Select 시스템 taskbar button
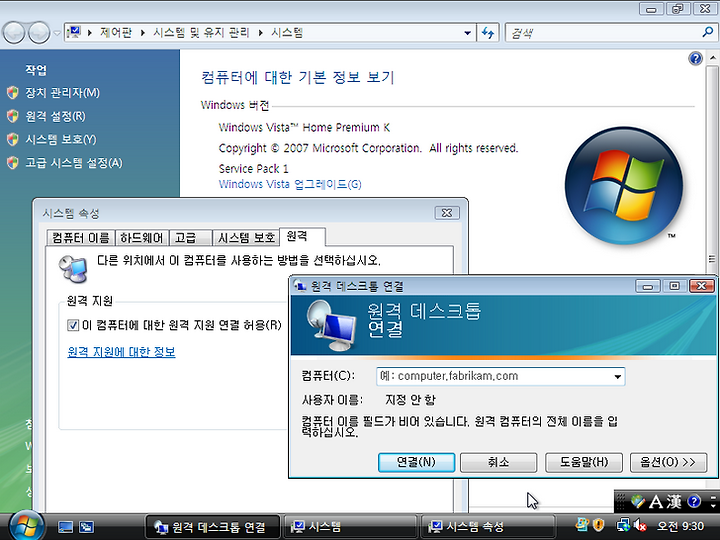Viewport: 720px width, 540px height. pyautogui.click(x=350, y=527)
